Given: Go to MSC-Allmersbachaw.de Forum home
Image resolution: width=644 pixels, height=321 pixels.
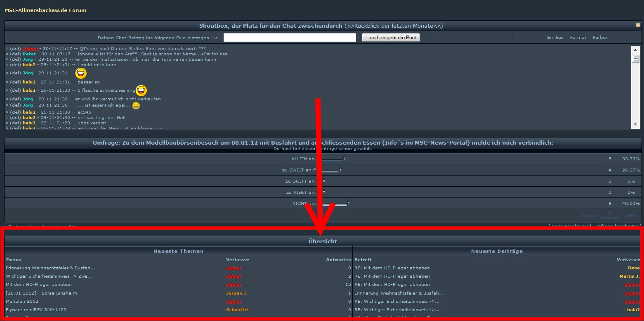Looking at the screenshot, I should (x=46, y=10).
